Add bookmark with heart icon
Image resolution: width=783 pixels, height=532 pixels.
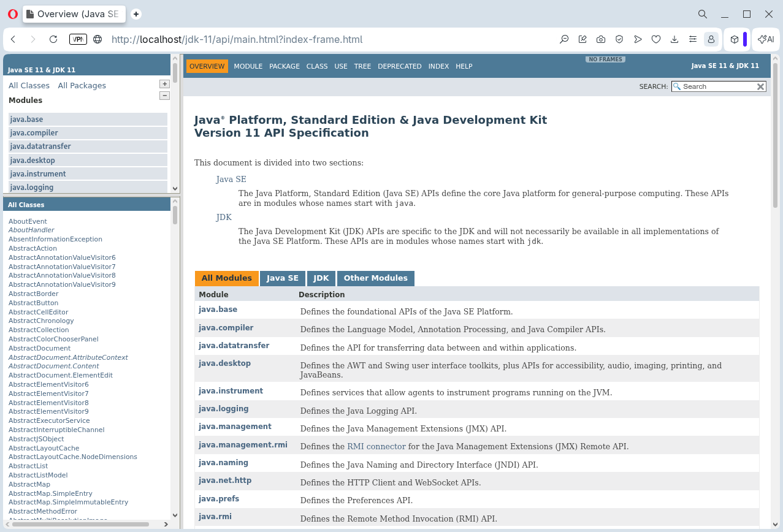[656, 39]
